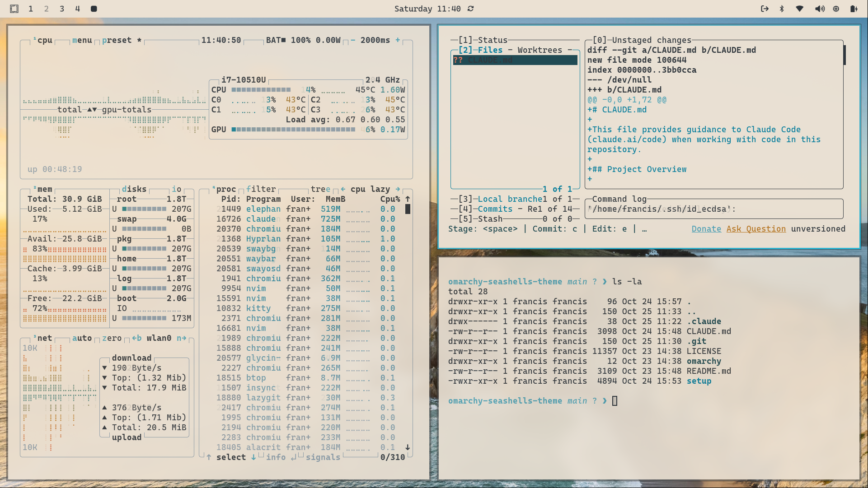Click process list down arrow

click(408, 447)
